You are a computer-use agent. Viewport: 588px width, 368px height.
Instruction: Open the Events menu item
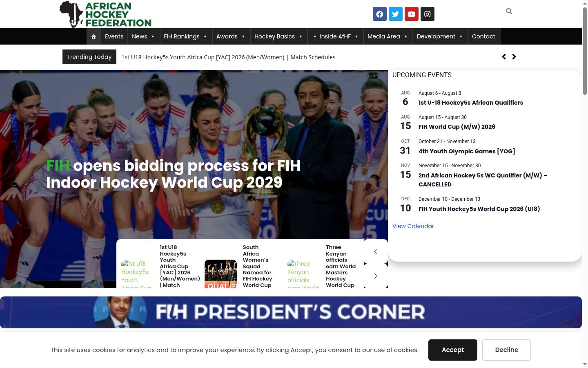coord(114,36)
